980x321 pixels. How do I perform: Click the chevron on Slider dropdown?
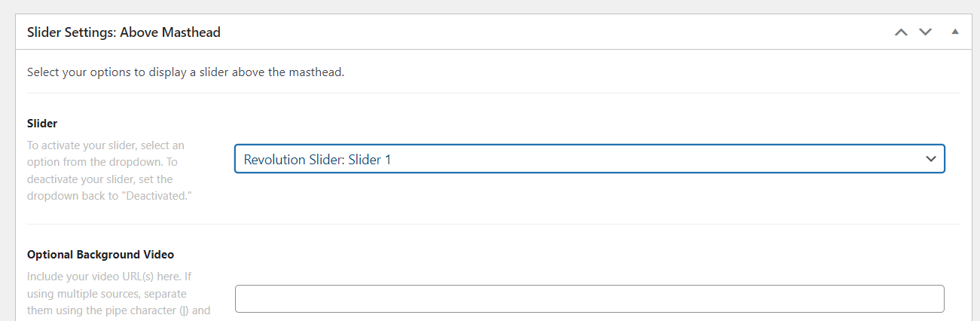point(931,159)
